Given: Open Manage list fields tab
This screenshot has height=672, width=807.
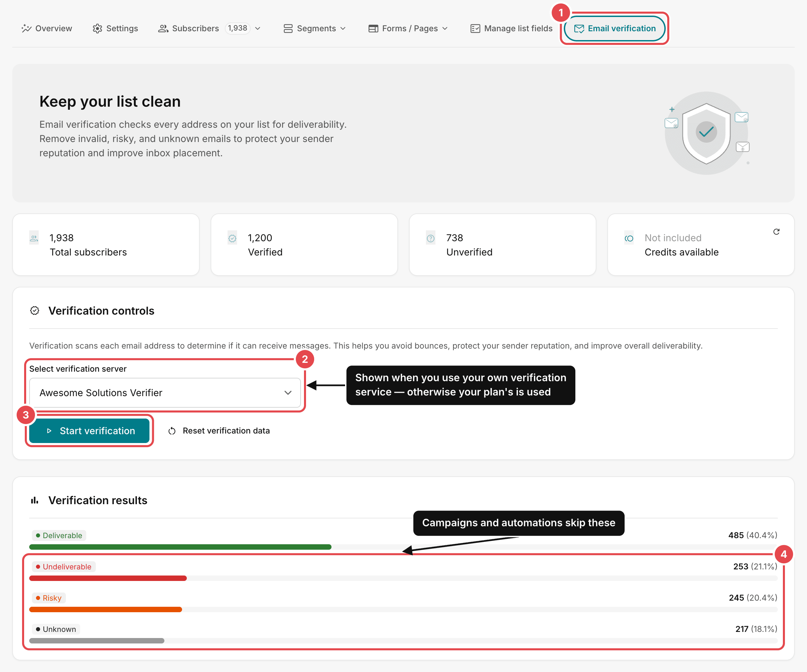Looking at the screenshot, I should pyautogui.click(x=512, y=29).
